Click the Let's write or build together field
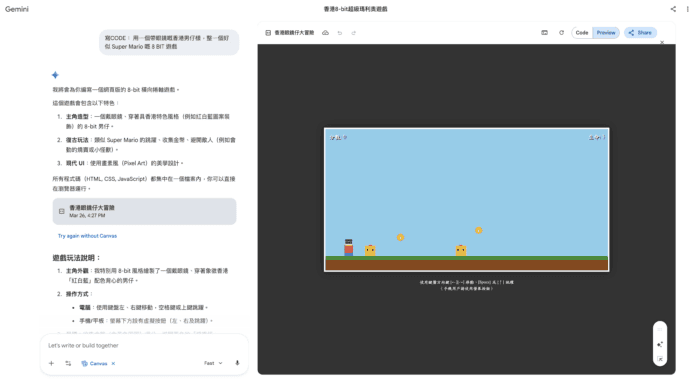The width and height of the screenshot is (694, 379). coord(144,345)
